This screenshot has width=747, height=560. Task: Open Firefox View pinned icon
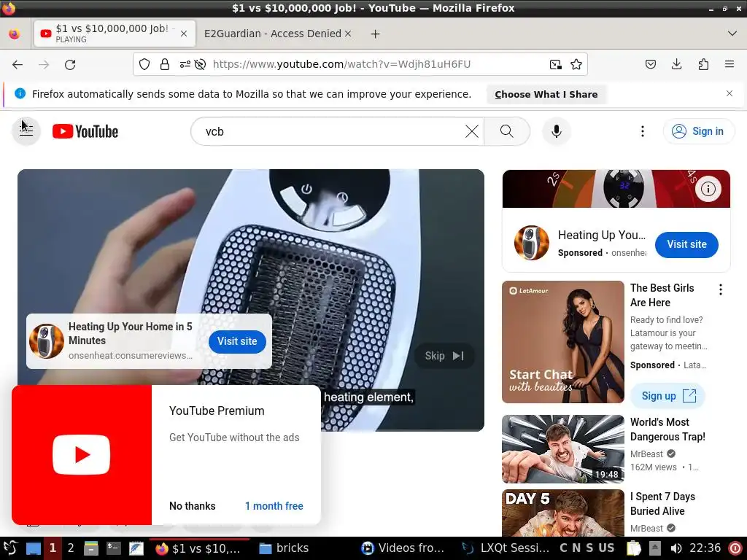(15, 34)
